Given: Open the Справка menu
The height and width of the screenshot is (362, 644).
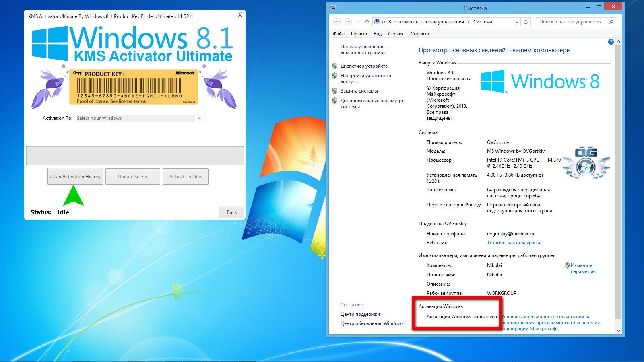Looking at the screenshot, I should pos(420,34).
